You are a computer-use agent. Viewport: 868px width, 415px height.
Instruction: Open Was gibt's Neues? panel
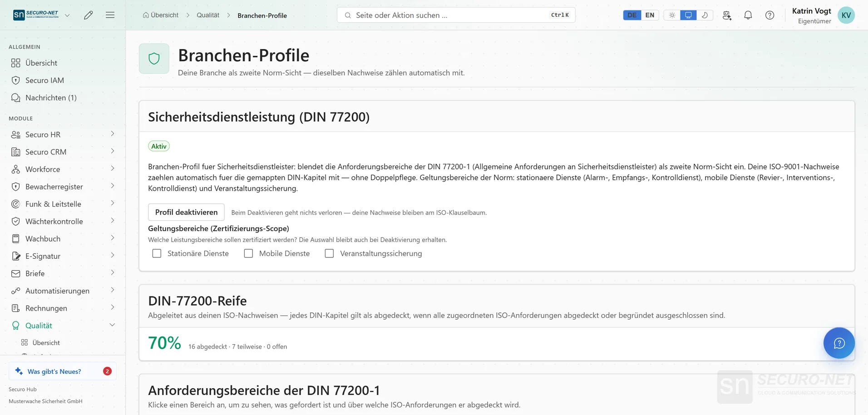(x=63, y=371)
